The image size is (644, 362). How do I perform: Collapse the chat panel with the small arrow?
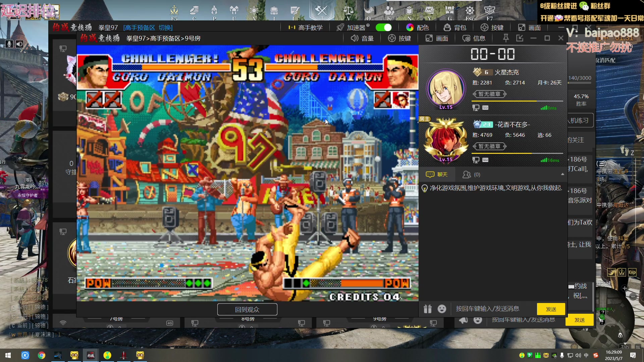[562, 174]
